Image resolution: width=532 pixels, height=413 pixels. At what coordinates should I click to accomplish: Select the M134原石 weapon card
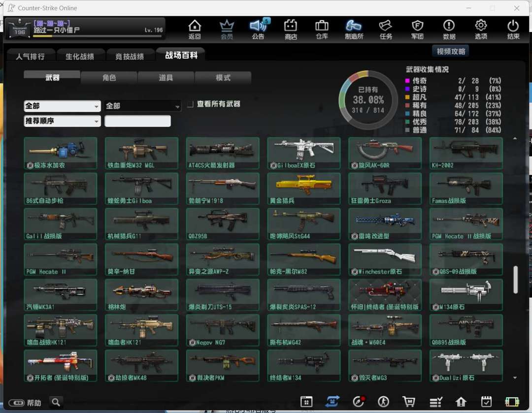[466, 295]
